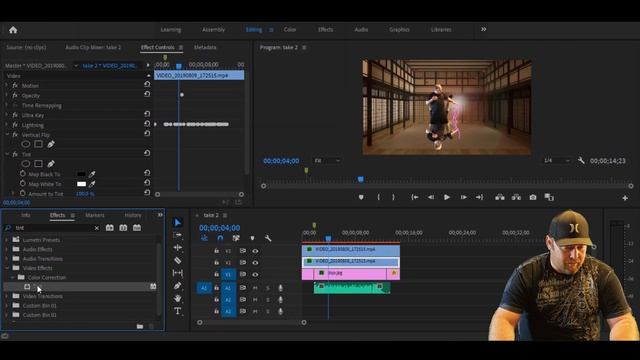Screen dimensions: 640x360
Task: Pick color with Map White To eyedropper
Action: [x=92, y=184]
